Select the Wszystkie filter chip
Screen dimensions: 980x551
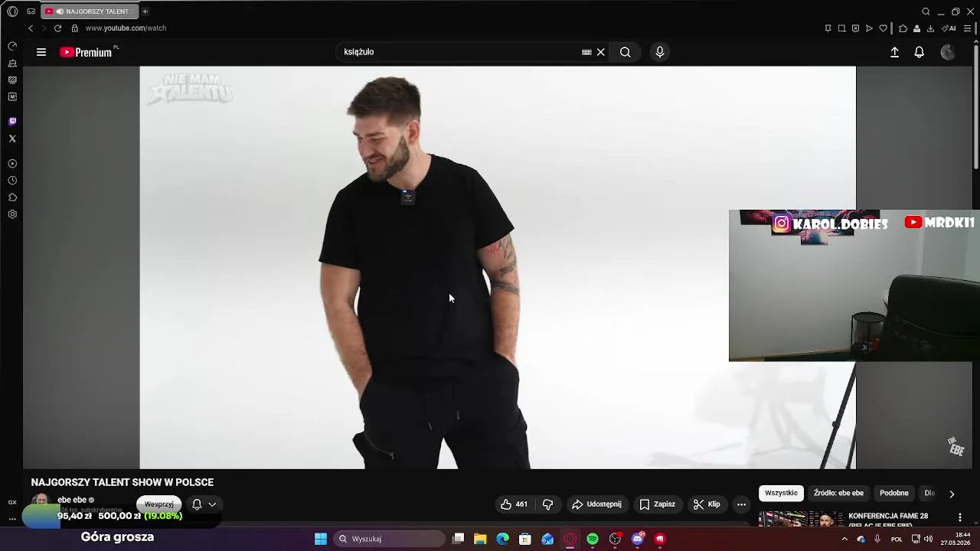pyautogui.click(x=781, y=494)
